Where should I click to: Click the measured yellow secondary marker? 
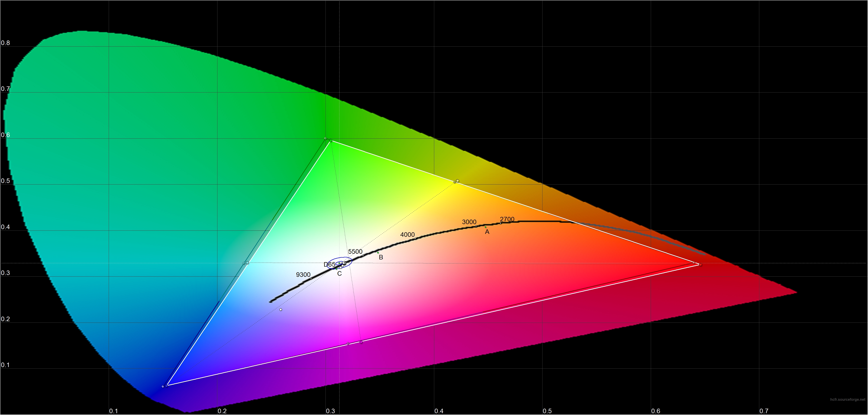tap(458, 181)
